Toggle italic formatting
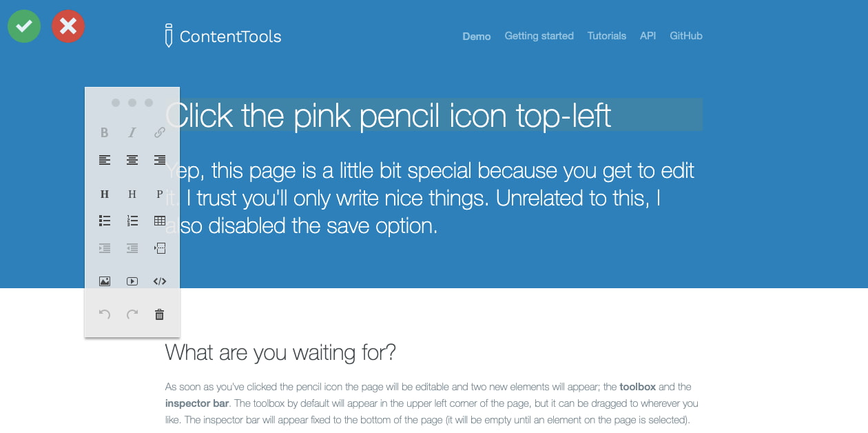This screenshot has height=433, width=868. [132, 132]
